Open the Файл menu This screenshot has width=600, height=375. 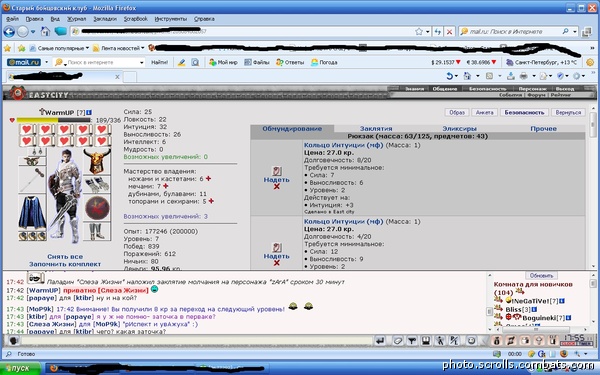click(12, 19)
